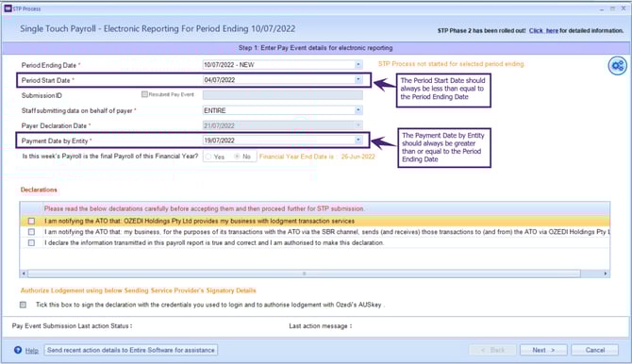Tick the SBR channel transactions declaration checkbox

pyautogui.click(x=31, y=232)
